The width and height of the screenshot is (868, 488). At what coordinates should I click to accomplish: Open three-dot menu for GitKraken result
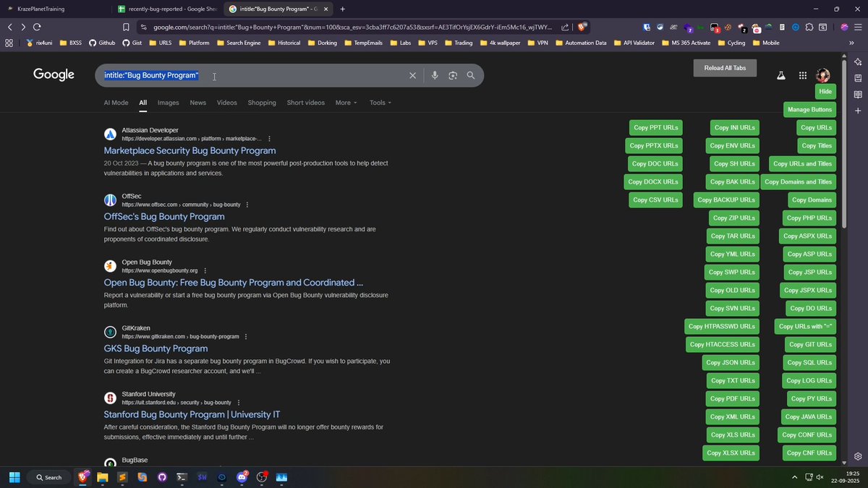click(246, 337)
